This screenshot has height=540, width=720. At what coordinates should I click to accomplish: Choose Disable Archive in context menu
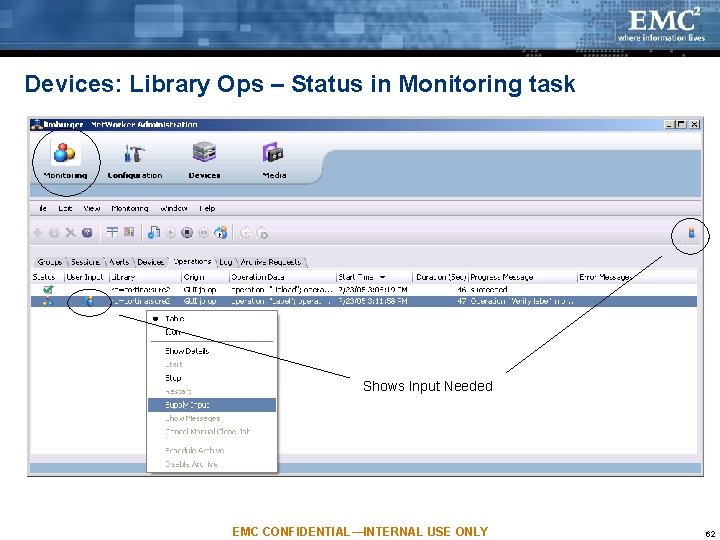coord(212,464)
